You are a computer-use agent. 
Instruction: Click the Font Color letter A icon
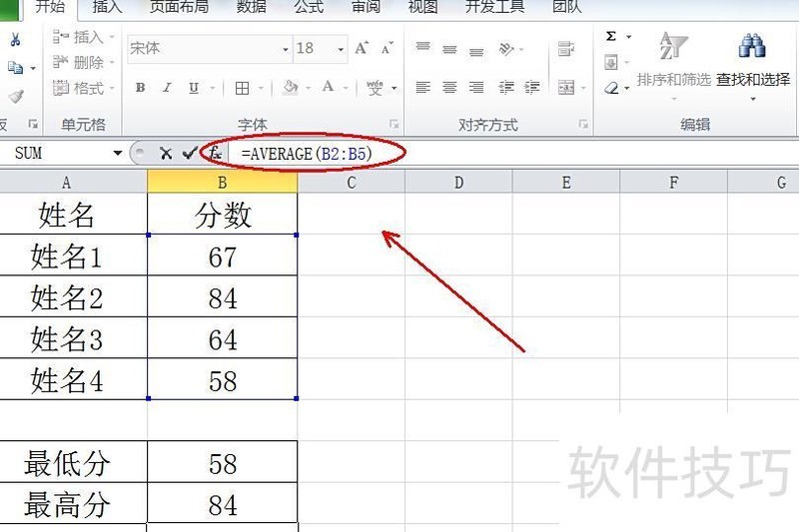[x=329, y=87]
